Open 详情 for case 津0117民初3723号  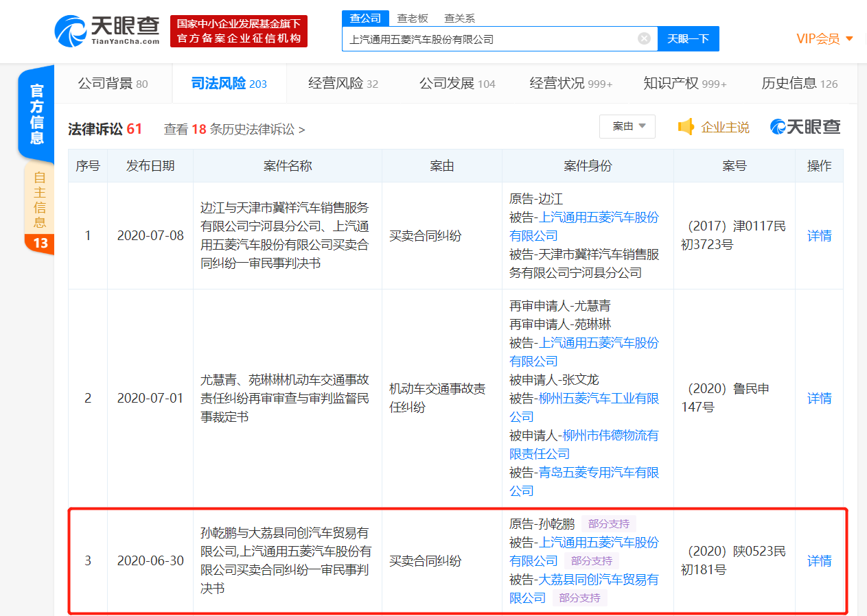point(819,235)
